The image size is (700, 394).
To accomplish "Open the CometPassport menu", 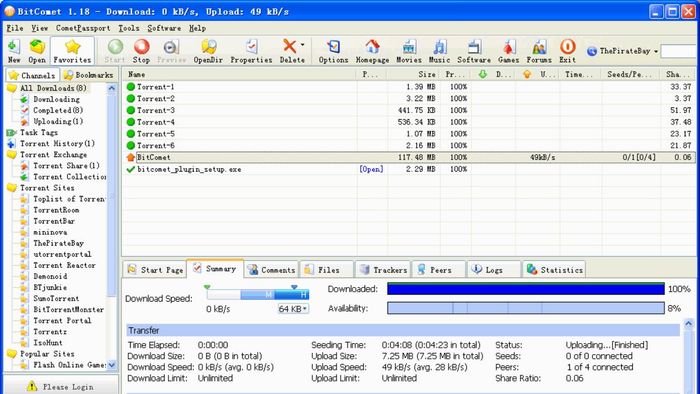I will pyautogui.click(x=83, y=28).
